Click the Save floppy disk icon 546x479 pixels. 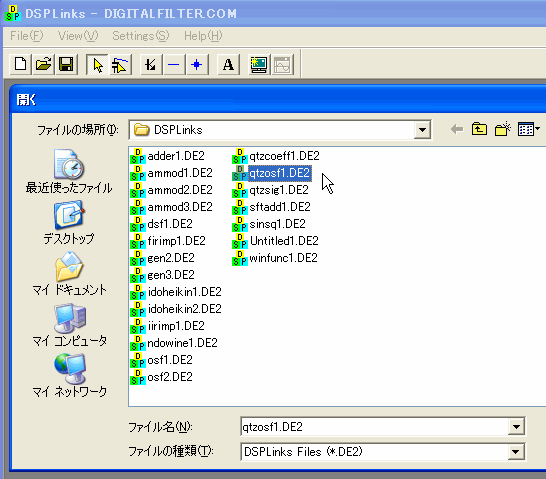click(66, 64)
